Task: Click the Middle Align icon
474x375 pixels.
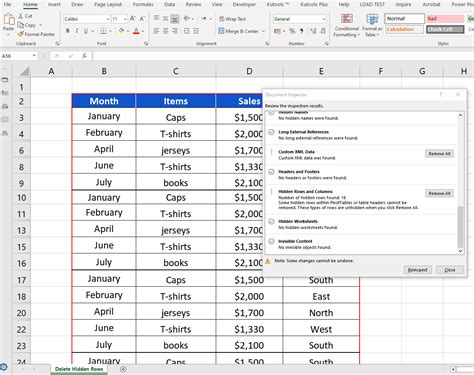Action: (165, 19)
